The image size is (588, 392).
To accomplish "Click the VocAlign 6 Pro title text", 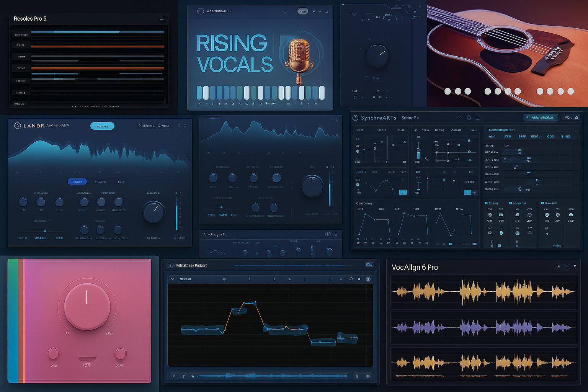I will coord(415,267).
